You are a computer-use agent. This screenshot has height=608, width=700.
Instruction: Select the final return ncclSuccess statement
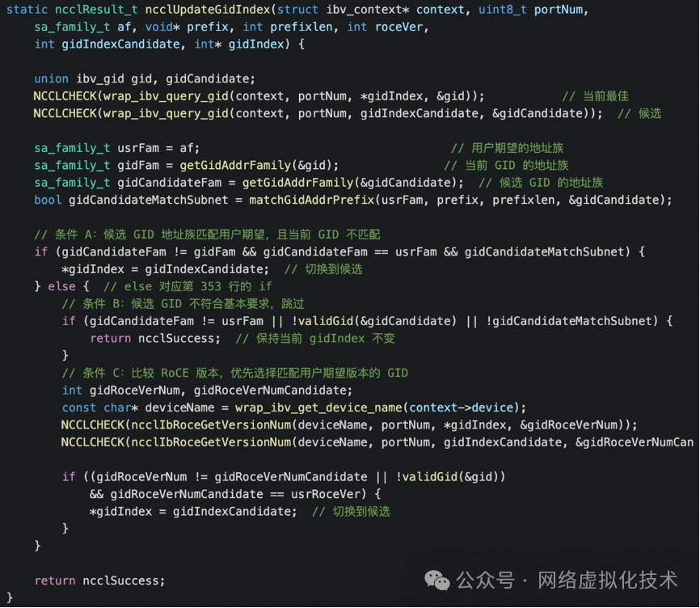tap(99, 580)
